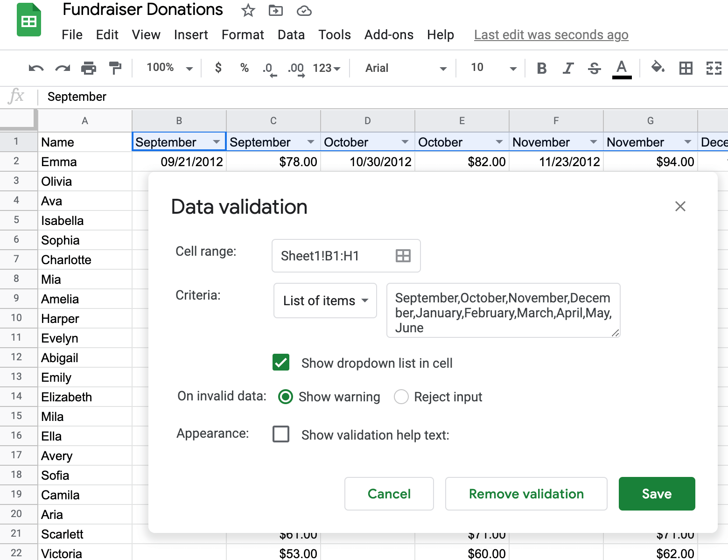Apply currency format using the dollar icon

click(217, 68)
